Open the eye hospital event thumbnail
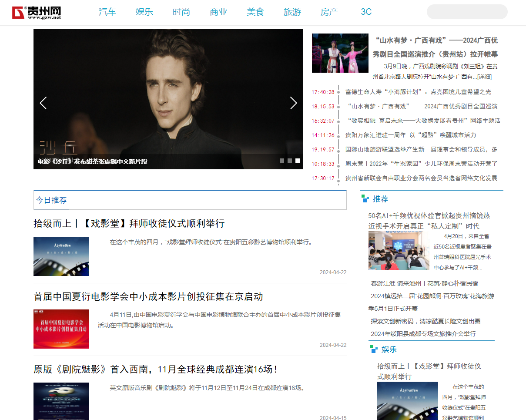This screenshot has width=526, height=420. click(399, 251)
